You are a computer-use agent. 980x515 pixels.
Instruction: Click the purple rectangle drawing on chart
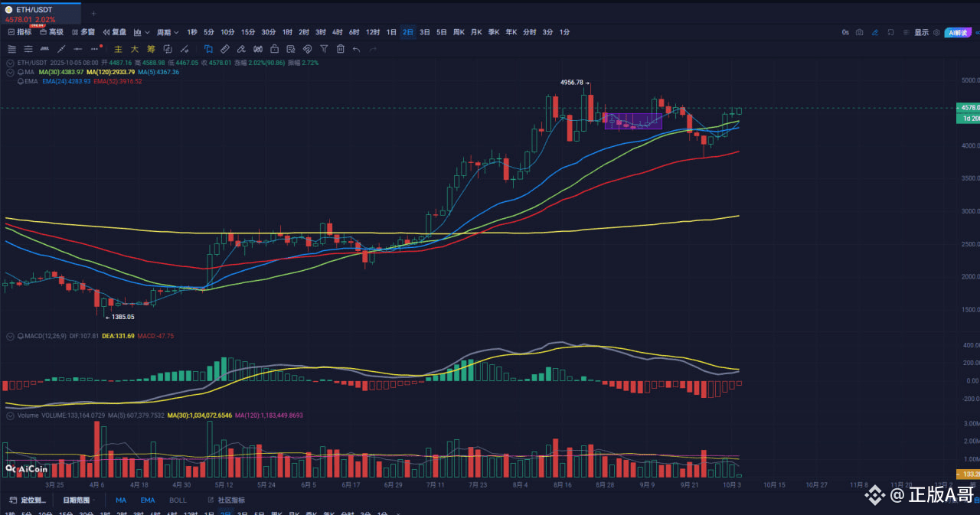tap(633, 121)
